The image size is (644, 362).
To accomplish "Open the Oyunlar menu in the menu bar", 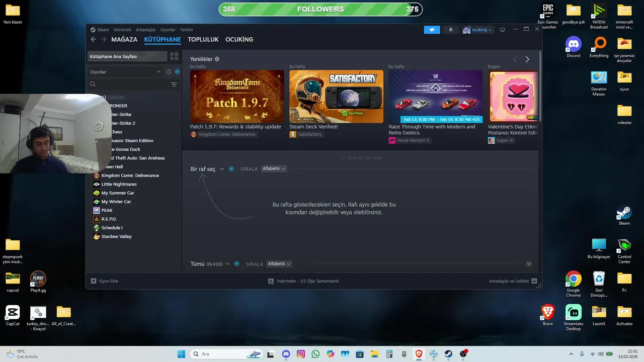I will [x=168, y=30].
